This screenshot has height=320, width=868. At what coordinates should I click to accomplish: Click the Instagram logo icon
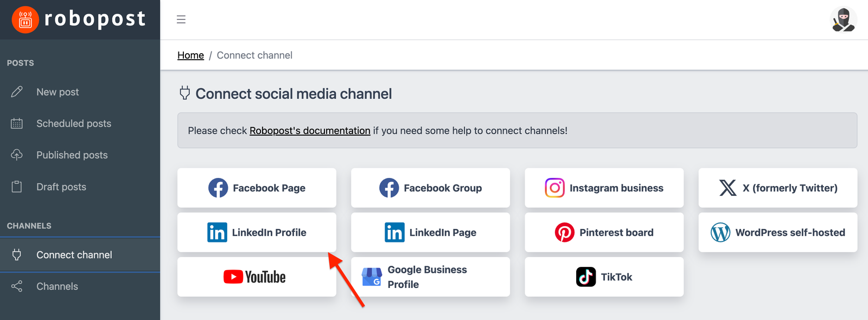[554, 188]
